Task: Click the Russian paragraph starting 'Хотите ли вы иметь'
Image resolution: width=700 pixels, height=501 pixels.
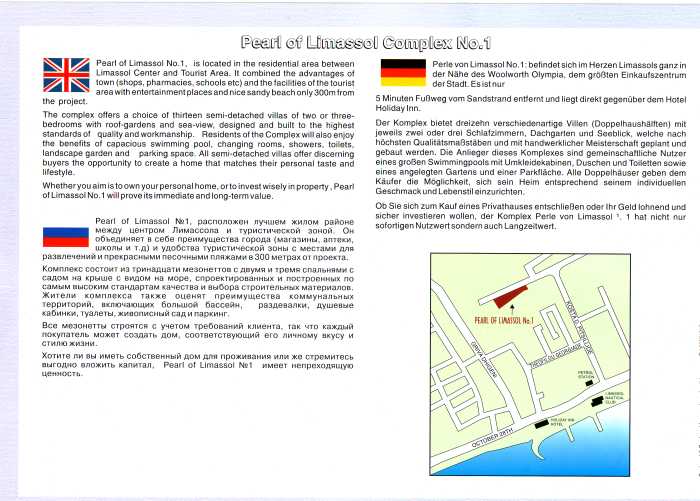Action: [198, 365]
